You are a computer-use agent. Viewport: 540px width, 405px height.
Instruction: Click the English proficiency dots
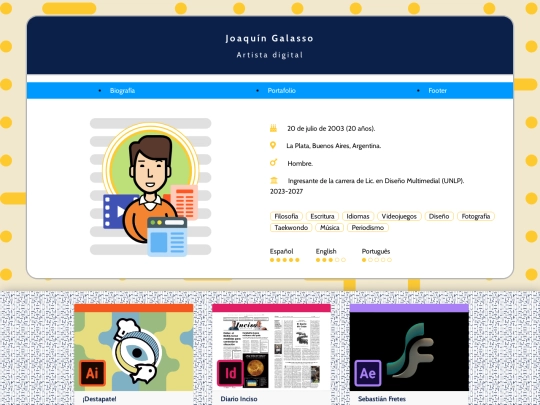tap(331, 260)
